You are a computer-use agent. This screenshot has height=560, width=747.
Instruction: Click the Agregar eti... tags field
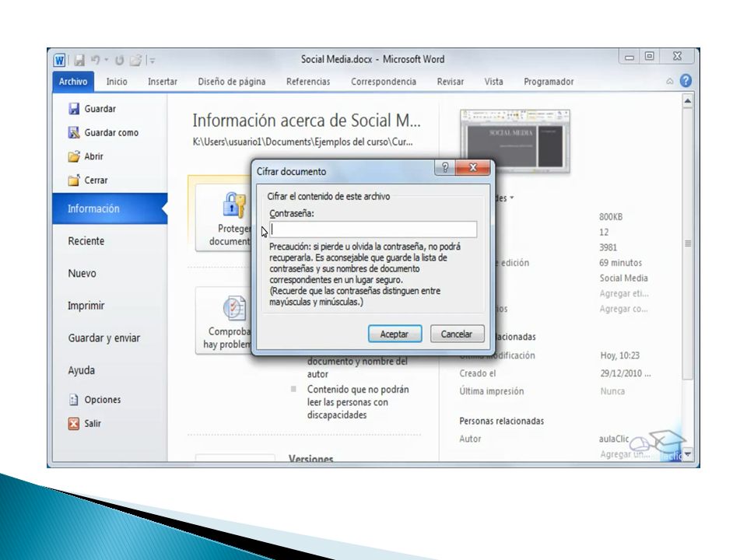(x=623, y=293)
